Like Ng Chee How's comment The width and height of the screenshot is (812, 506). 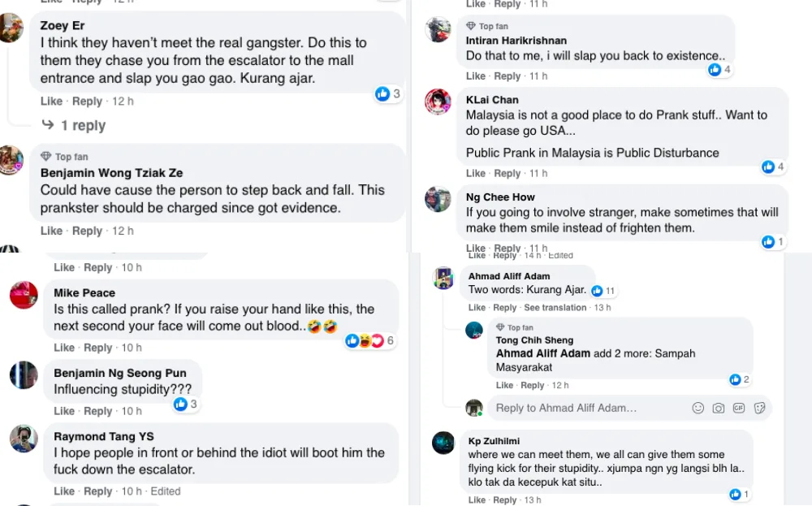click(477, 249)
